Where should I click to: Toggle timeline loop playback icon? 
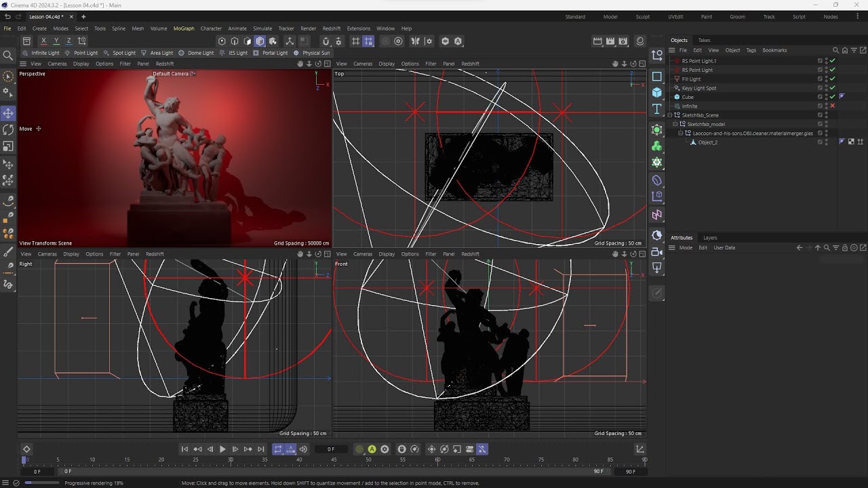coord(277,449)
